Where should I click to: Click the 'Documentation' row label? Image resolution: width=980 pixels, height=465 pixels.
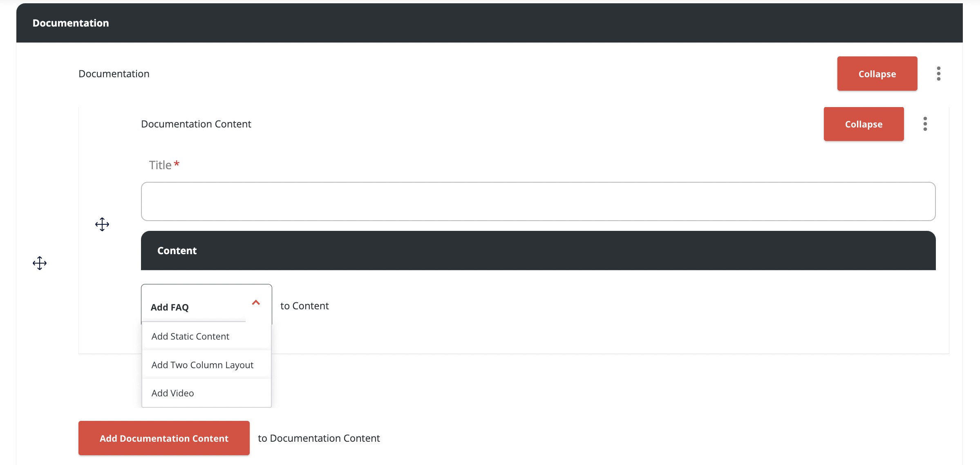(x=114, y=74)
